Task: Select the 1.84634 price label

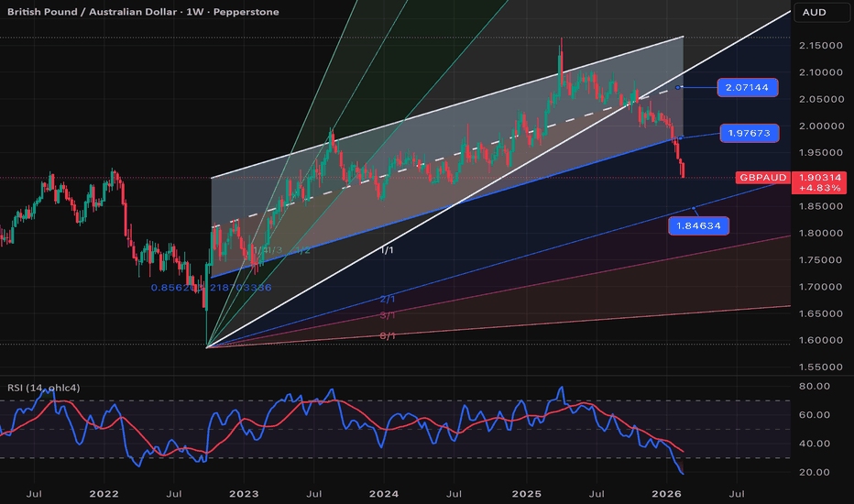Action: [x=699, y=224]
